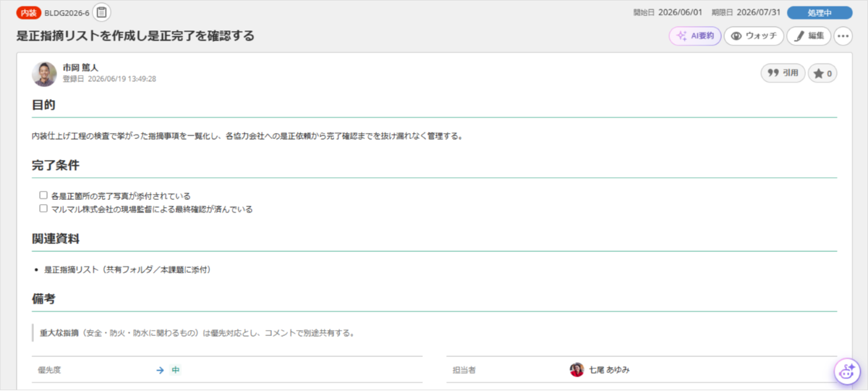
Task: Click the 備考 section heading
Action: 43,298
